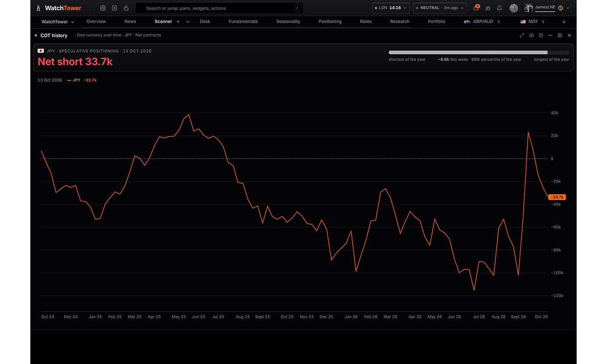Switch to the GBP/AUD pair tab
The height and width of the screenshot is (364, 607).
(x=479, y=21)
